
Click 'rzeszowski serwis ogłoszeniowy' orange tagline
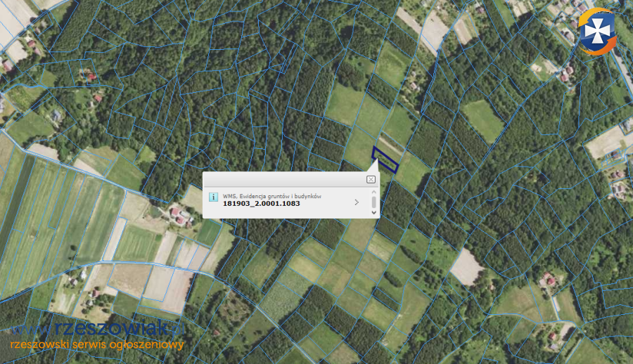96,345
